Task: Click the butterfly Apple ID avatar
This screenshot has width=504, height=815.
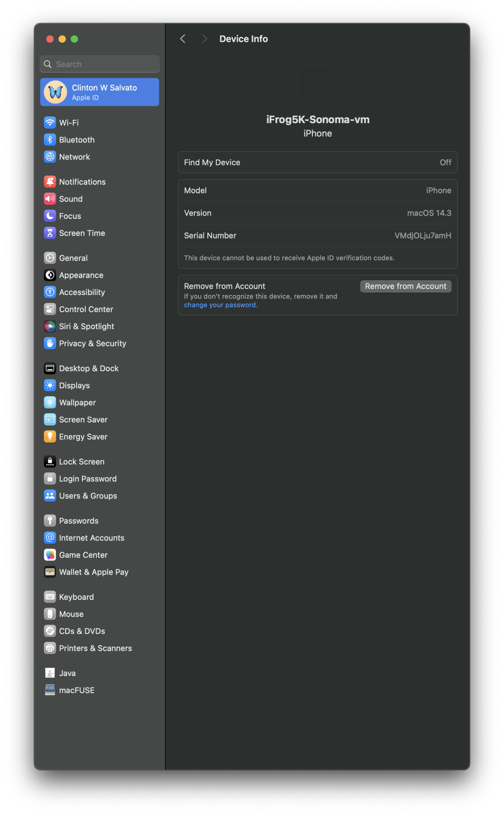Action: (x=55, y=92)
